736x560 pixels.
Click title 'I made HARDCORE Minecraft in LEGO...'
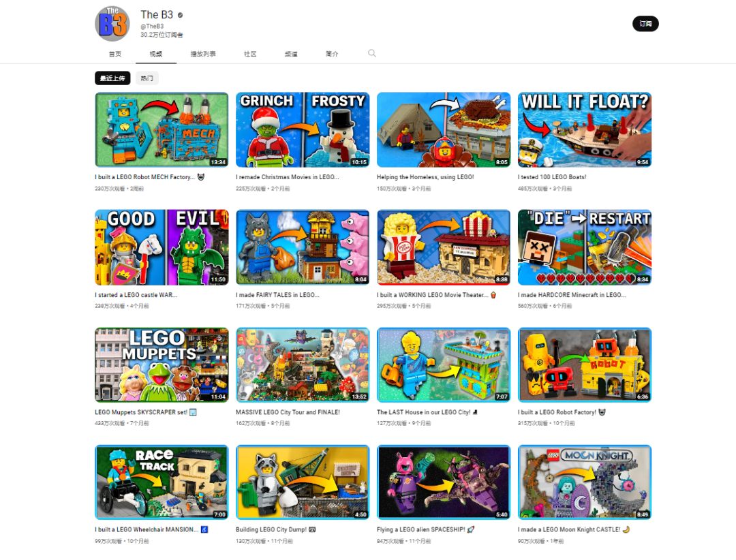572,295
